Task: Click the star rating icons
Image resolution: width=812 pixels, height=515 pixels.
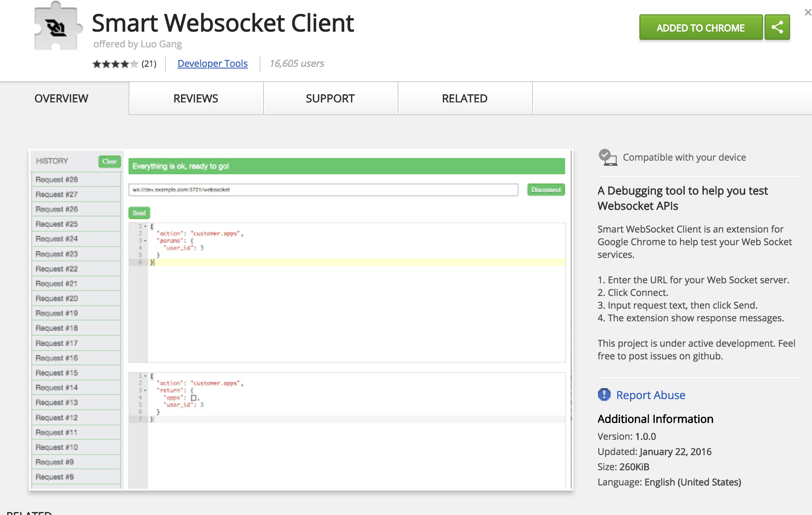Action: [x=115, y=64]
